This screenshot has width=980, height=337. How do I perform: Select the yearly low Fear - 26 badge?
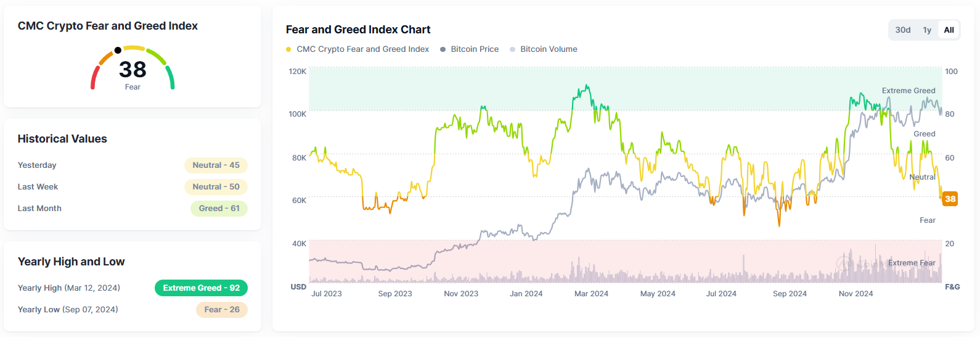(221, 310)
